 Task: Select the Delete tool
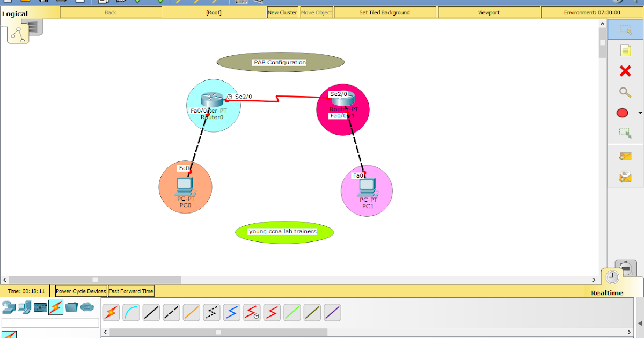coord(624,71)
